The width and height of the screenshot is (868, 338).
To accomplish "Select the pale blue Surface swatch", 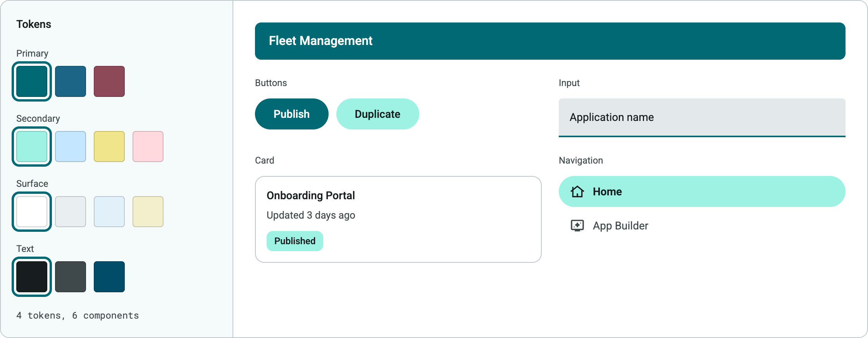I will click(109, 212).
